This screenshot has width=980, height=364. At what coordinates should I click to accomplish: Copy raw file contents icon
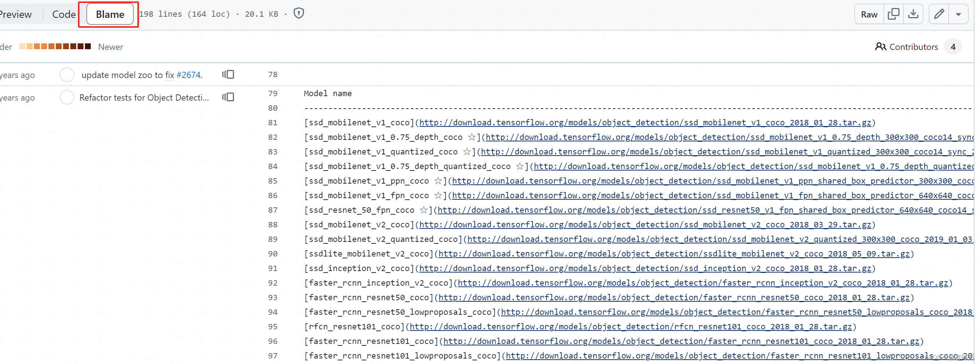tap(893, 14)
